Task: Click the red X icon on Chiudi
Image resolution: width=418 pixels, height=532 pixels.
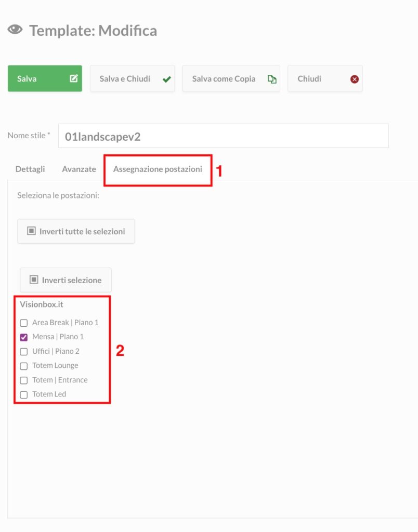Action: pyautogui.click(x=355, y=79)
